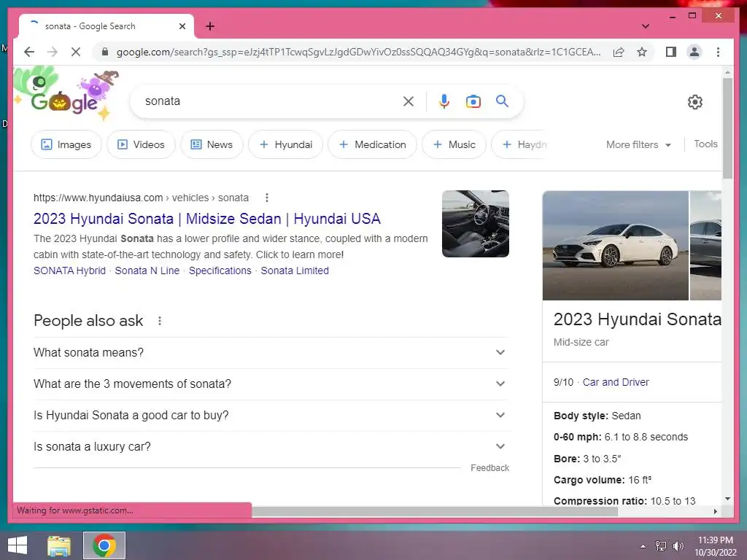View site security lock info
The height and width of the screenshot is (560, 747).
coord(105,52)
